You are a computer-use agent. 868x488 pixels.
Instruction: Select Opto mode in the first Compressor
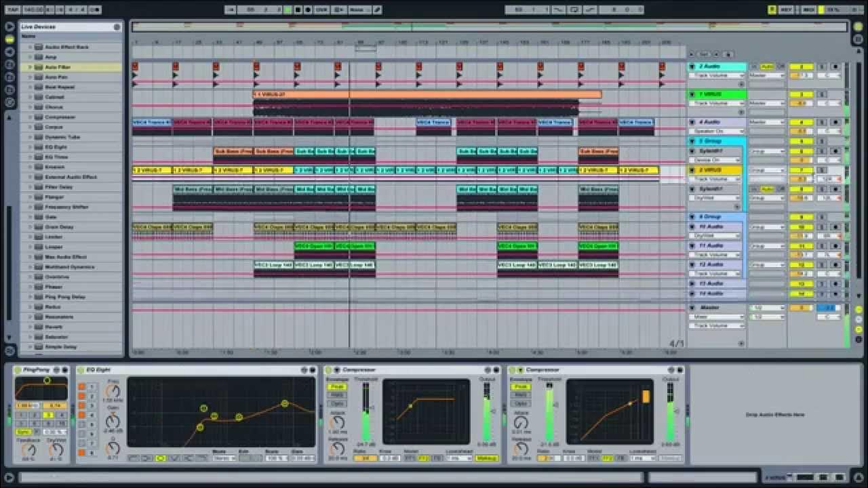click(337, 403)
